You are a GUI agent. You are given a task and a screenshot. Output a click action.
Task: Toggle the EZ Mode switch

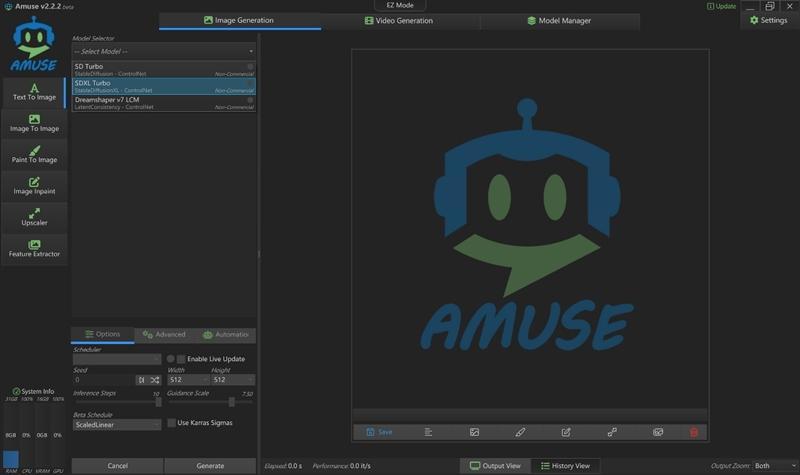pos(399,6)
